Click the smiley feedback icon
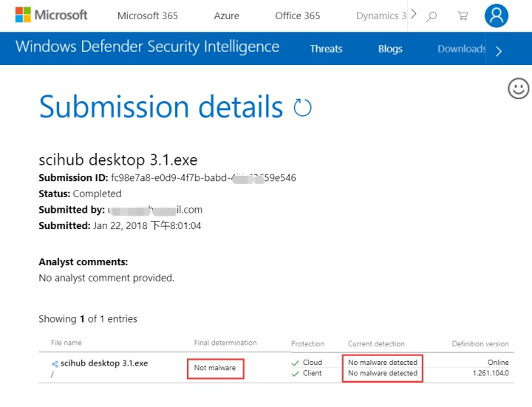The height and width of the screenshot is (407, 532). pos(518,89)
